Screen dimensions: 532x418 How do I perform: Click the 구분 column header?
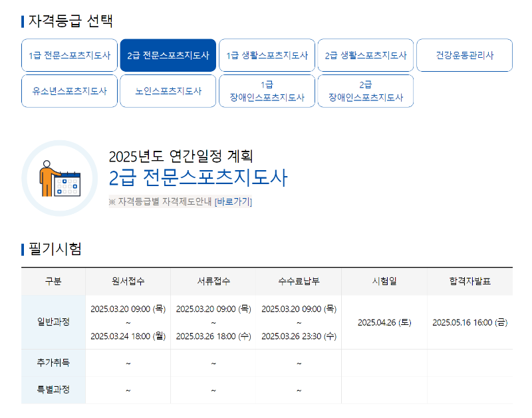click(x=53, y=281)
